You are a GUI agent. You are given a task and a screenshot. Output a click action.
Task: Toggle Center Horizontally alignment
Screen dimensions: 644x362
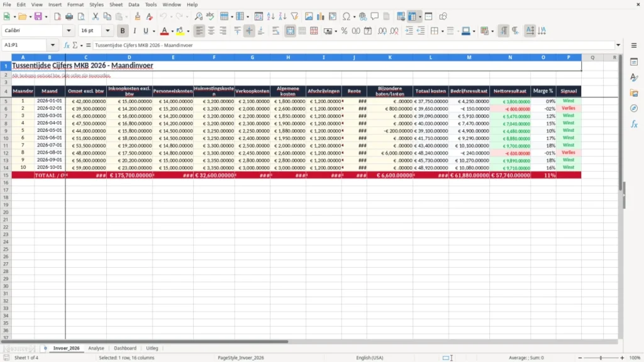(211, 31)
